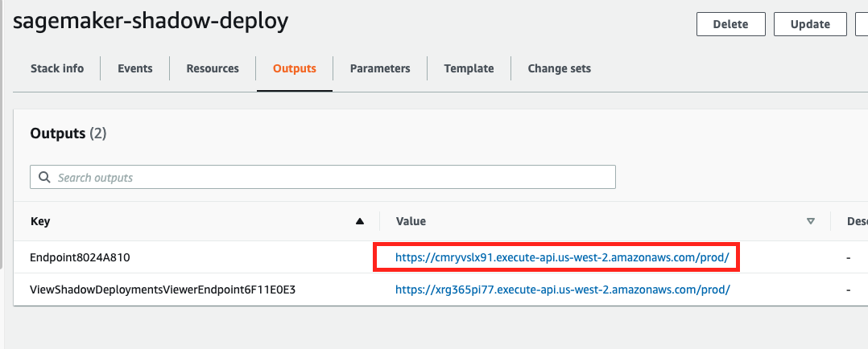Viewport: 868px width, 349px height.
Task: Click the Value column header
Action: coord(411,221)
